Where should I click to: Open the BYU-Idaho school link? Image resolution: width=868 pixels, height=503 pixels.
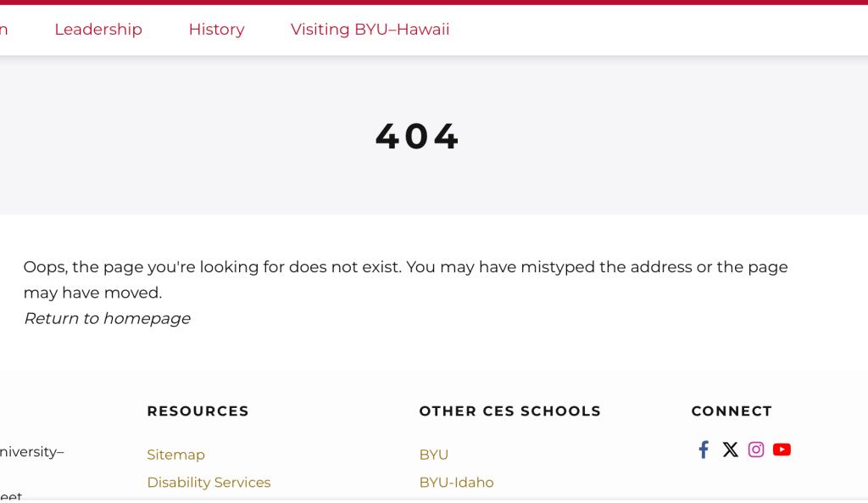pos(456,483)
